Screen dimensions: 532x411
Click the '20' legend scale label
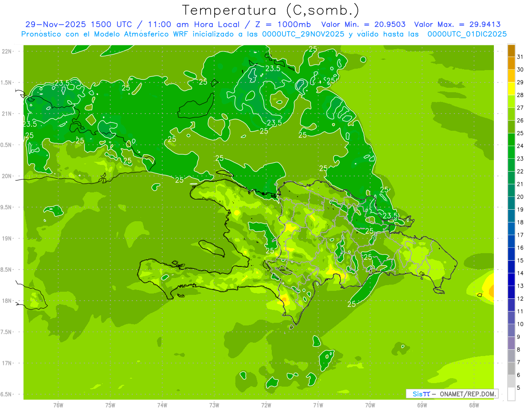[x=520, y=197]
